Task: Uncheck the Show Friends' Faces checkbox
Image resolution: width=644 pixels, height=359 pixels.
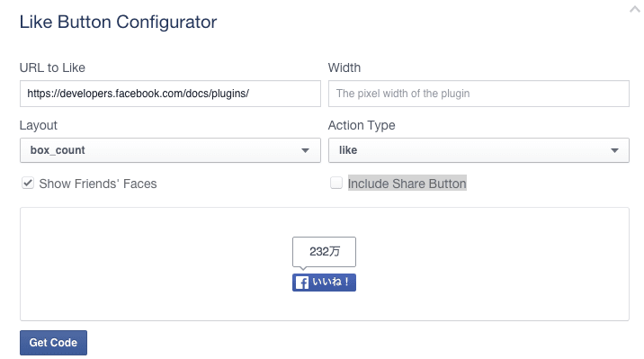Action: tap(28, 183)
